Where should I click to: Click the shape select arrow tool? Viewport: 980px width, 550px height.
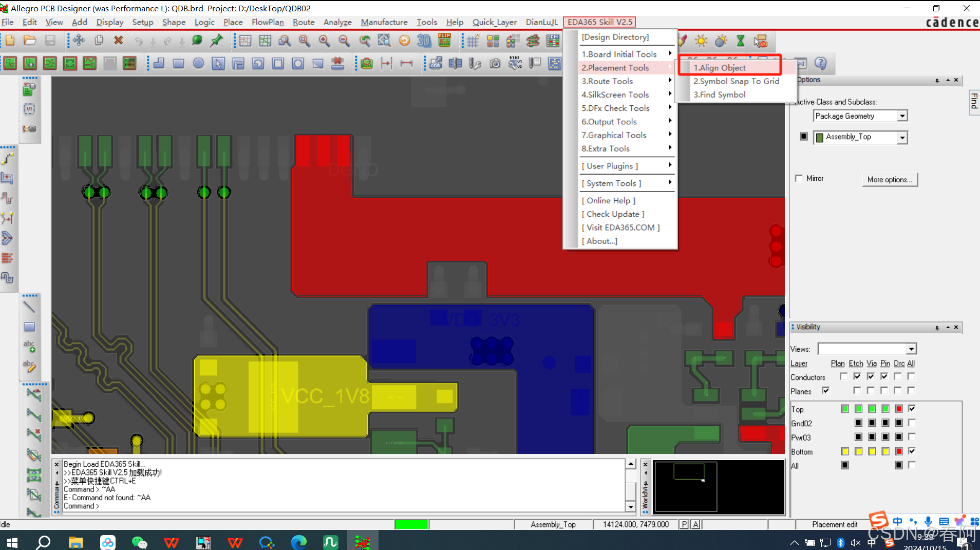pos(218,63)
